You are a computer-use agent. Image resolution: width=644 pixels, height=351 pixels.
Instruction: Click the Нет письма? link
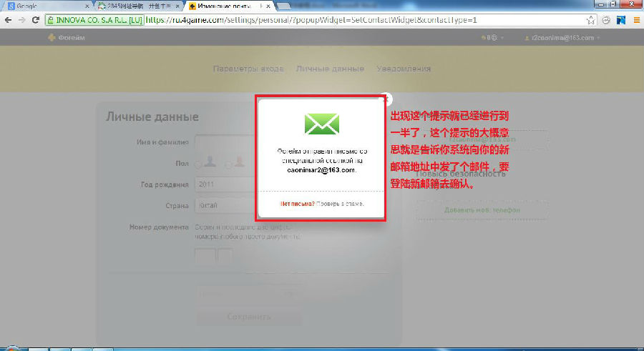coord(297,204)
